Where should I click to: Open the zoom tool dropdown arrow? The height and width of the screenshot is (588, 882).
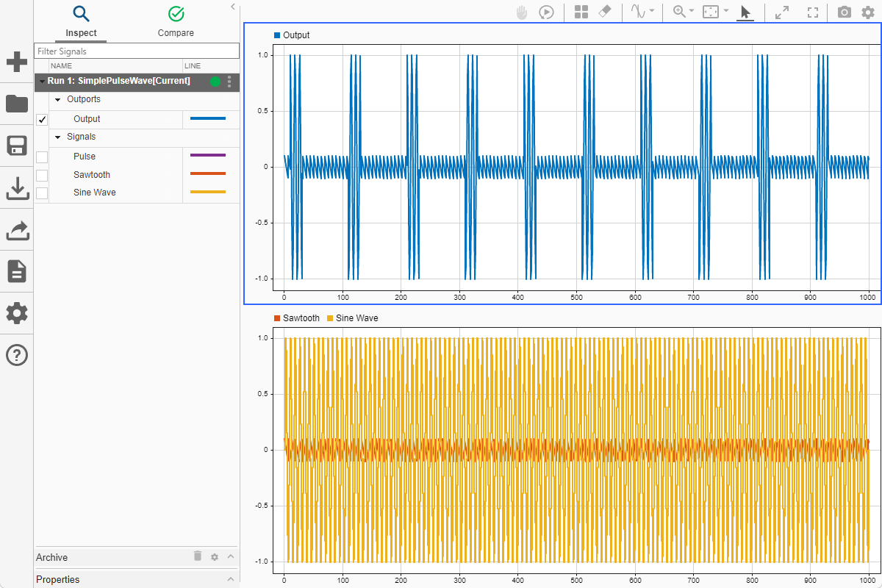click(691, 11)
